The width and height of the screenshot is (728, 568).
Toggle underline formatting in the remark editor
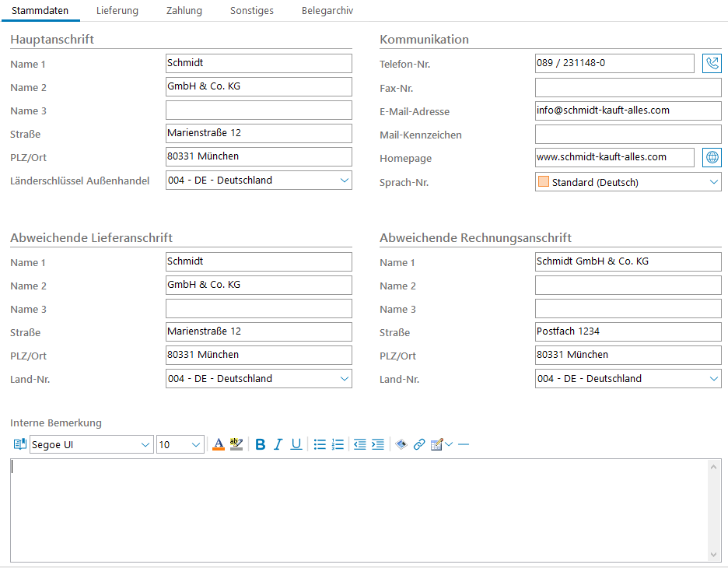point(296,444)
